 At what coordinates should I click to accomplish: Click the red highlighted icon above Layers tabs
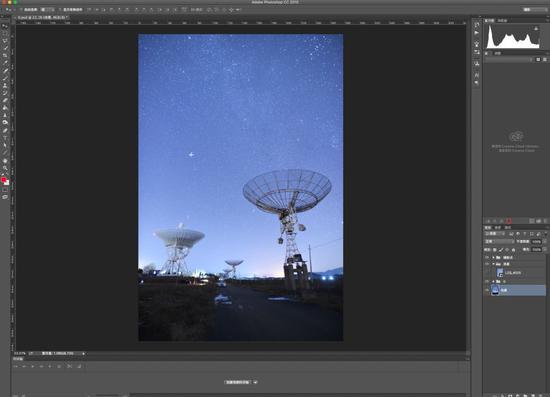point(509,221)
